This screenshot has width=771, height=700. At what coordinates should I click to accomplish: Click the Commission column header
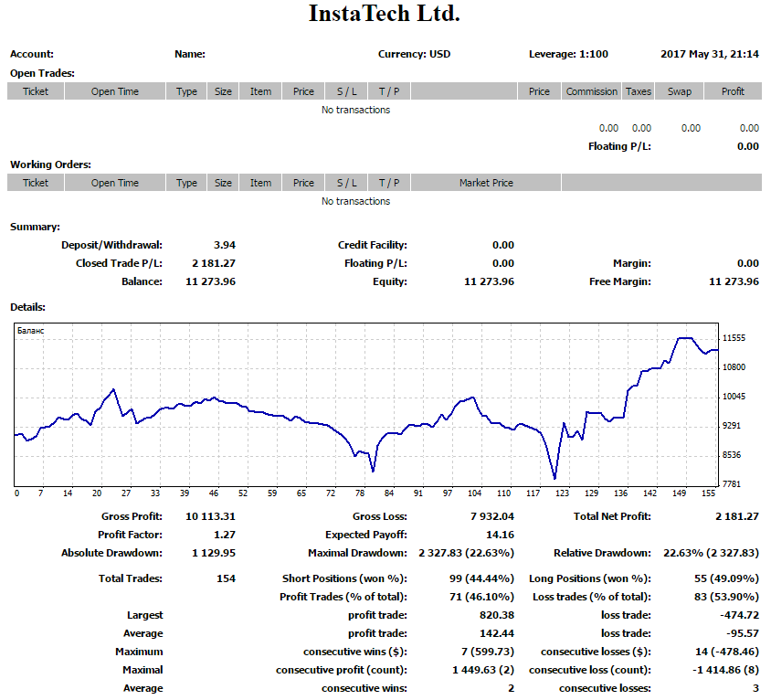pos(591,91)
